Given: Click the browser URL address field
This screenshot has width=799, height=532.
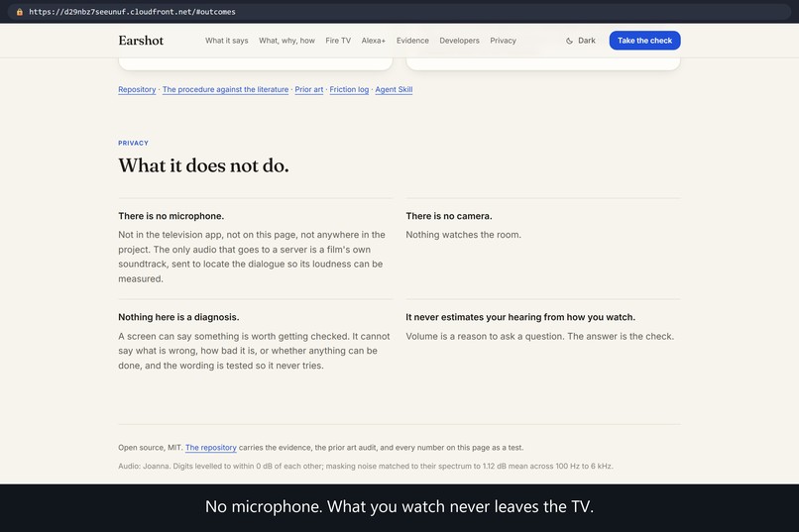Looking at the screenshot, I should pyautogui.click(x=399, y=12).
